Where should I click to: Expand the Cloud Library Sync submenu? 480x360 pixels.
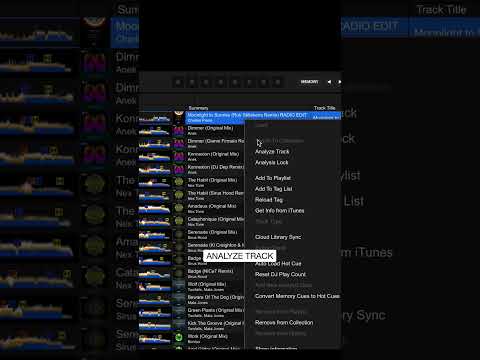278,237
